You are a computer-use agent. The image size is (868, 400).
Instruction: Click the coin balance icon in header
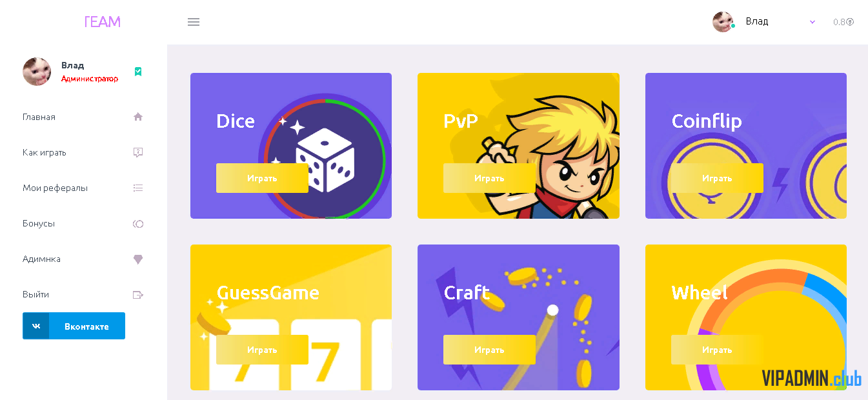point(850,22)
